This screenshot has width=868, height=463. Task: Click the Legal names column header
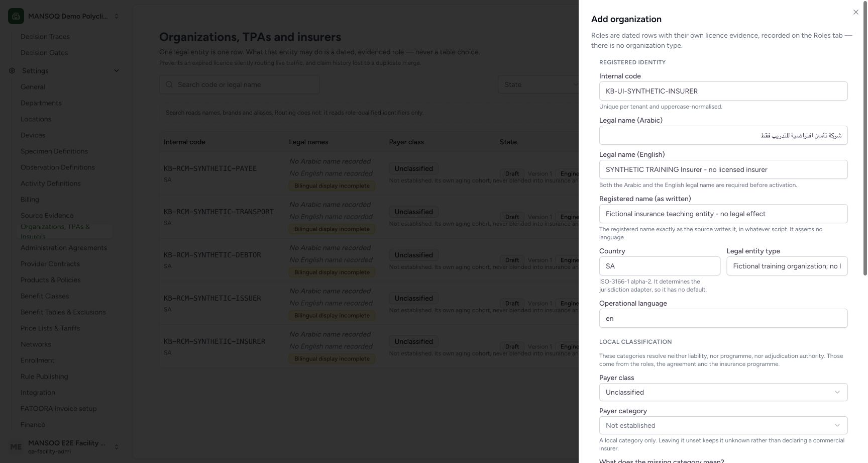click(x=308, y=142)
